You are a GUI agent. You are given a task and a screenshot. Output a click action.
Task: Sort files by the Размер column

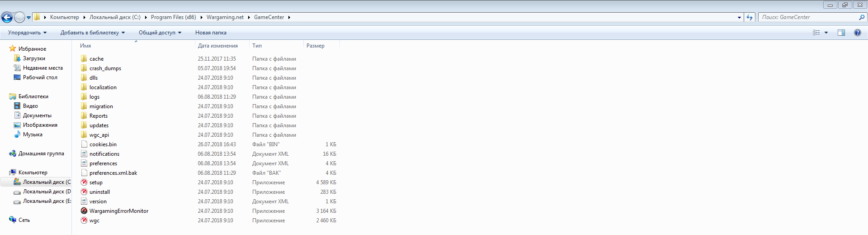click(x=316, y=46)
